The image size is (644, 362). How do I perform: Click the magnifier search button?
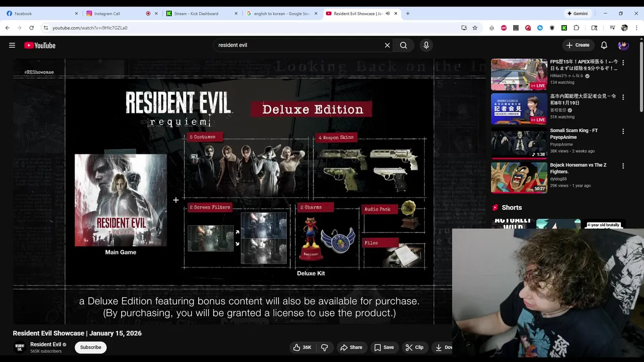pos(404,45)
